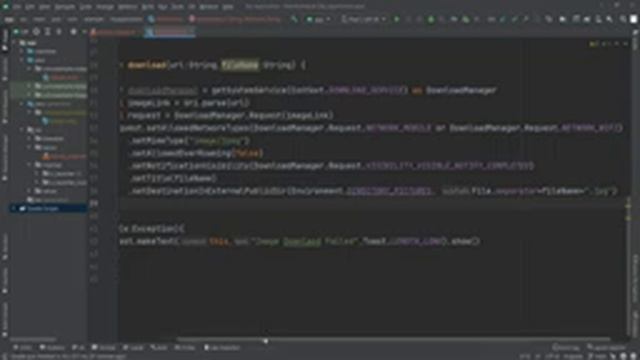Image resolution: width=640 pixels, height=360 pixels.
Task: Open the Layout Inspector at bottom right
Action: coord(607,348)
